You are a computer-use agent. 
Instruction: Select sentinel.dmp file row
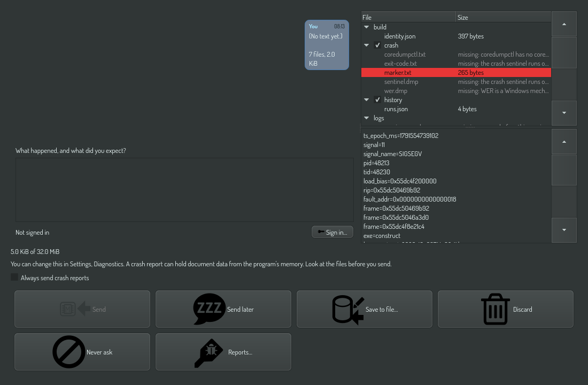pyautogui.click(x=456, y=81)
